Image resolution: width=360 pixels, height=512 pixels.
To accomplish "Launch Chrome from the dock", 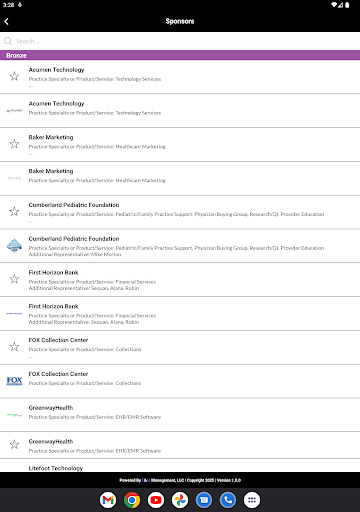I will (x=132, y=500).
